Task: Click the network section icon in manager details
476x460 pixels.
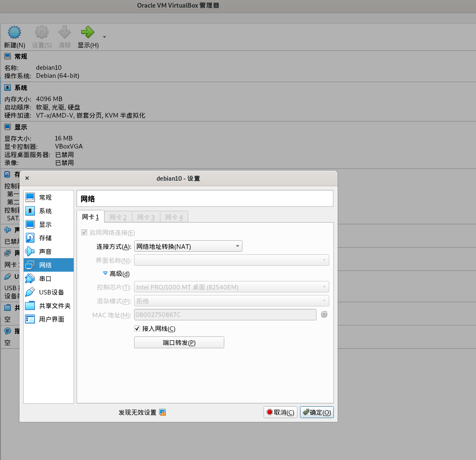Action: click(x=8, y=253)
